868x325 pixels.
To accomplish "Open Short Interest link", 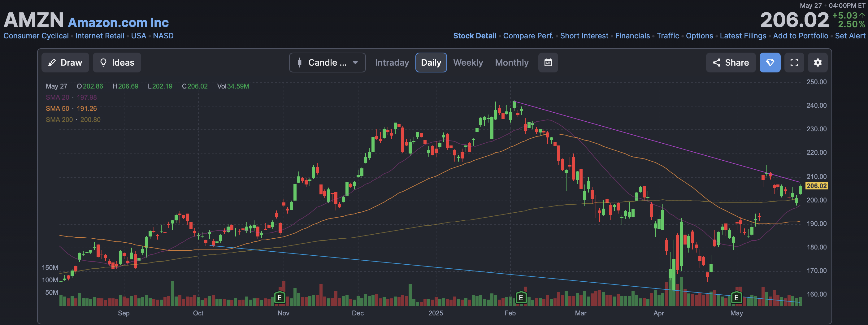I will (584, 36).
